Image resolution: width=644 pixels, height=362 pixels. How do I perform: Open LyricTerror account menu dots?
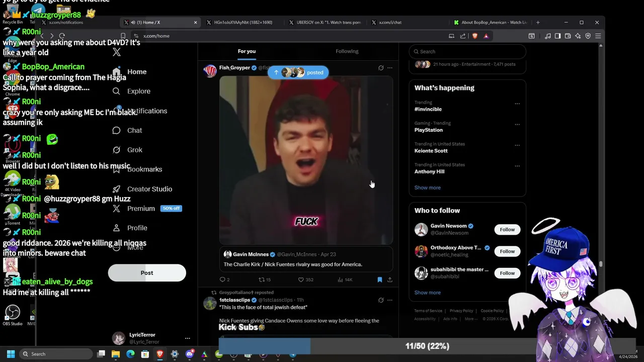pyautogui.click(x=187, y=338)
